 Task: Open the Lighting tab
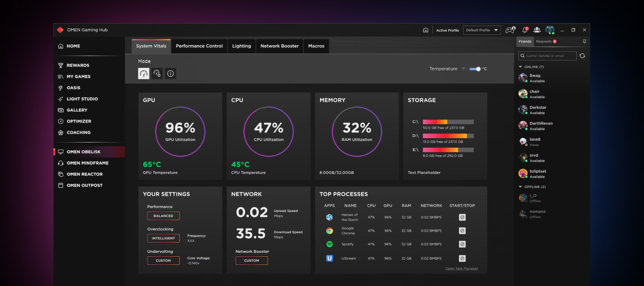click(x=242, y=46)
